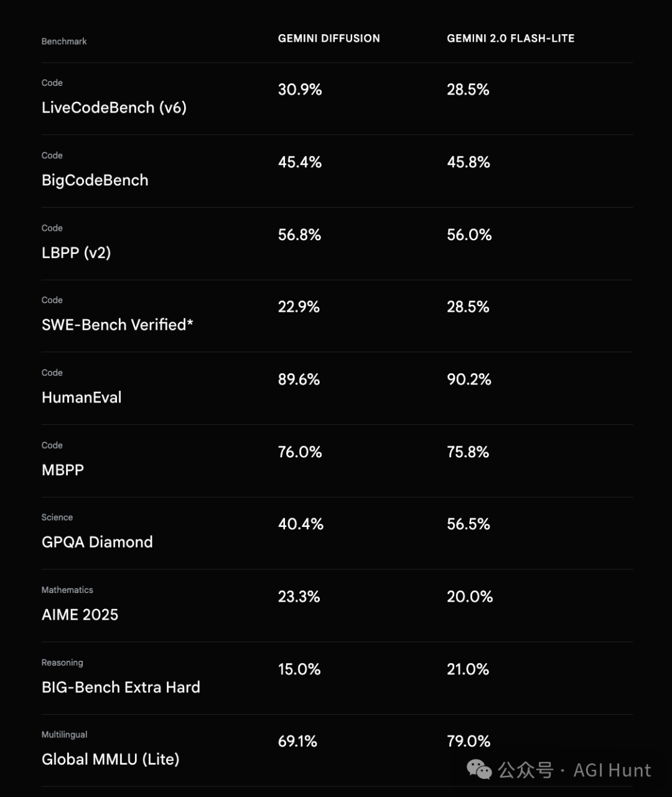Image resolution: width=672 pixels, height=797 pixels.
Task: Click the AIME 2025 benchmark name
Action: [80, 615]
